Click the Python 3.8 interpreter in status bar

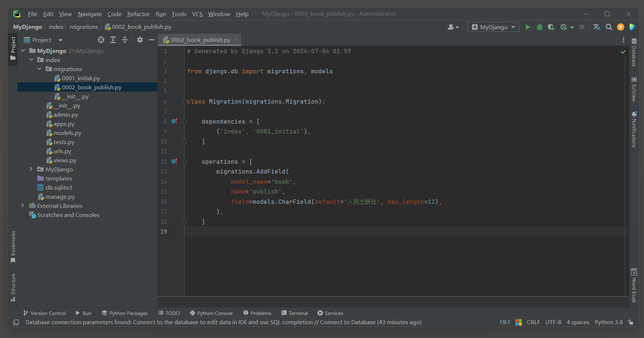coord(609,322)
